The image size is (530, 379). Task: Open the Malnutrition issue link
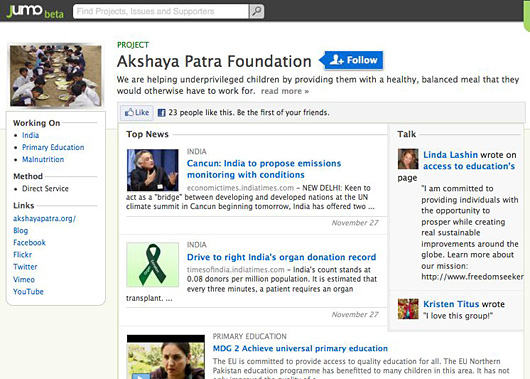pos(43,160)
